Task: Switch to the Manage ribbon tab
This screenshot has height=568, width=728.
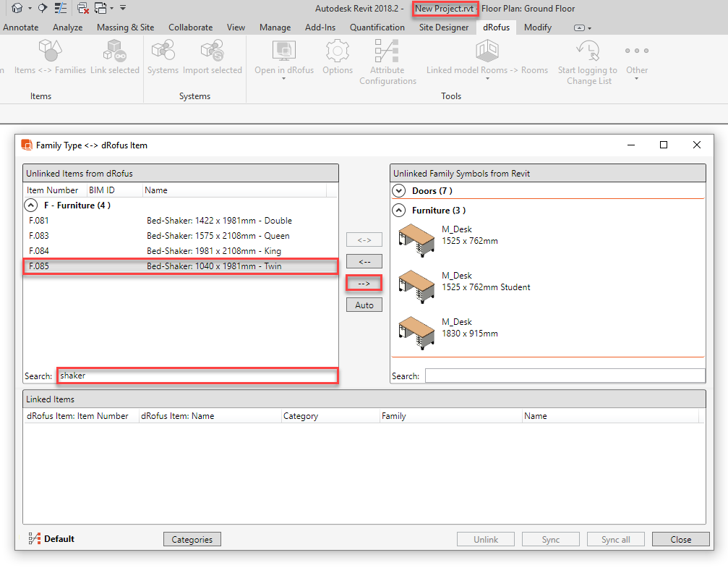Action: [275, 27]
